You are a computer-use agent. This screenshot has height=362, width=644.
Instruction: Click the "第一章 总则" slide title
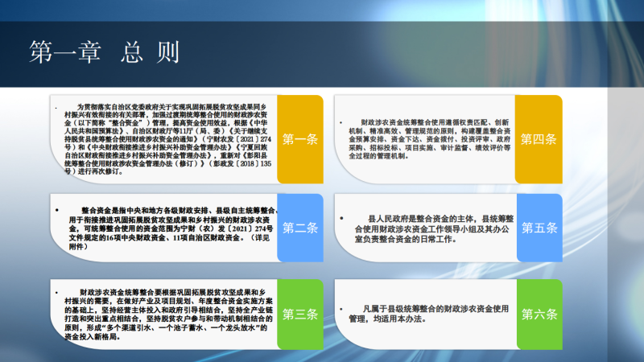click(103, 51)
